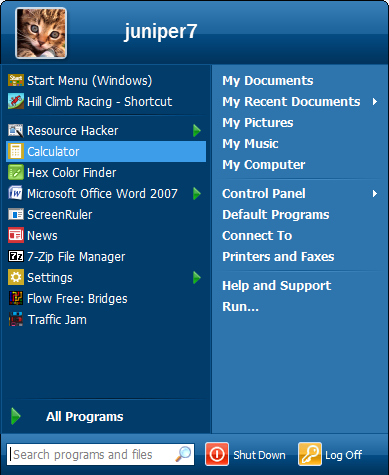The width and height of the screenshot is (389, 475).
Task: Click the Hill Climb Racing shortcut icon
Action: tap(16, 101)
